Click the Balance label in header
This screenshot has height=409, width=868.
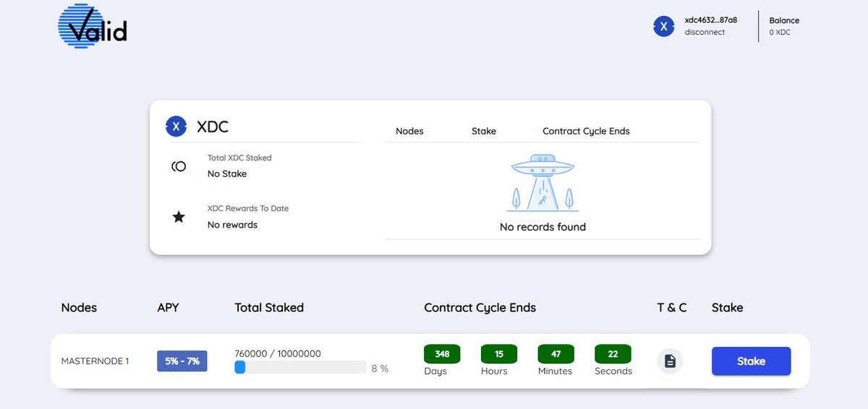coord(784,20)
